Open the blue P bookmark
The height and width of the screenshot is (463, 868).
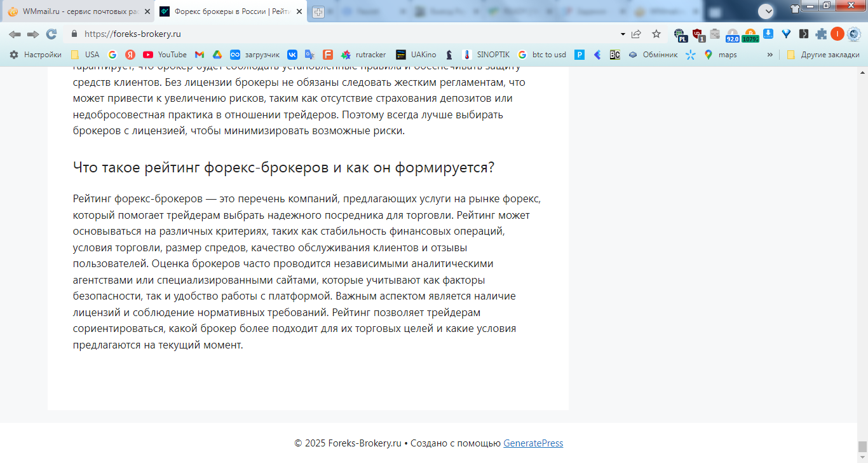click(x=580, y=55)
